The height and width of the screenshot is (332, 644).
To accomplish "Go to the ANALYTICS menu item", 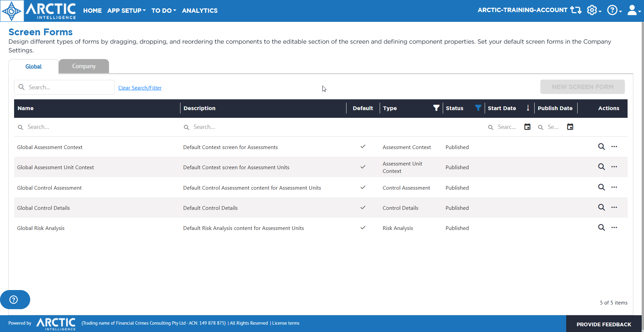I will pyautogui.click(x=200, y=10).
